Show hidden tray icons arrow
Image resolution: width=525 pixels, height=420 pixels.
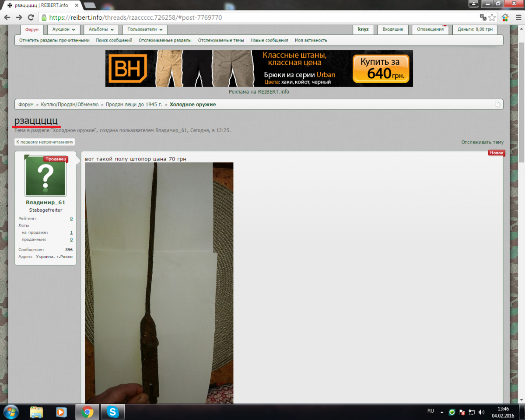click(442, 412)
